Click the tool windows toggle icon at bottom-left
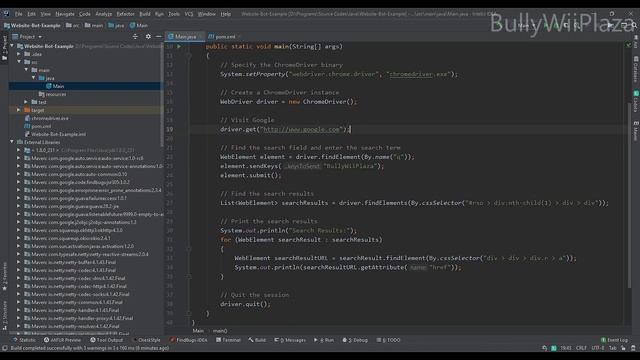Screen dimensions: 640x360 click(x=4, y=348)
